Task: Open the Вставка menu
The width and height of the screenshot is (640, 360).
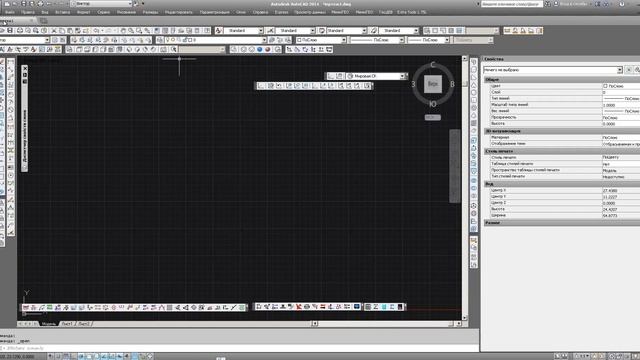Action: (62, 12)
